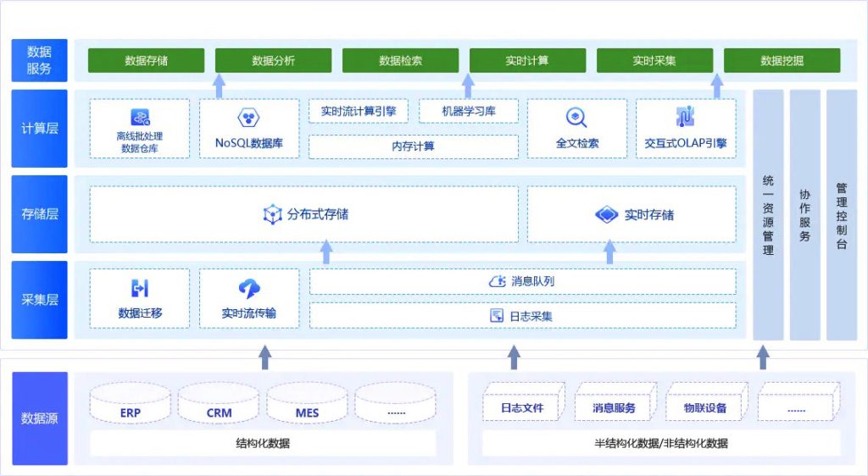Click the NoSQL数据库 hexagon icon
The image size is (868, 476).
(x=248, y=118)
